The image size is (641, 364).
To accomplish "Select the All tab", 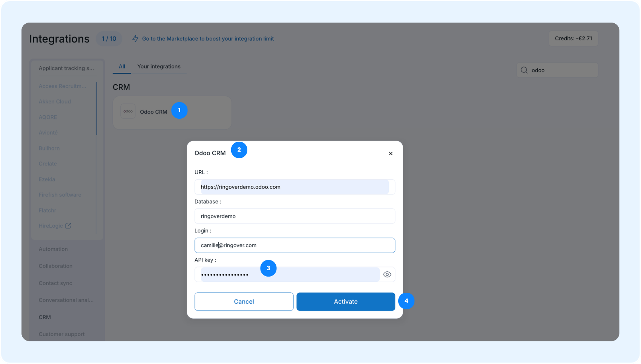I will click(122, 66).
